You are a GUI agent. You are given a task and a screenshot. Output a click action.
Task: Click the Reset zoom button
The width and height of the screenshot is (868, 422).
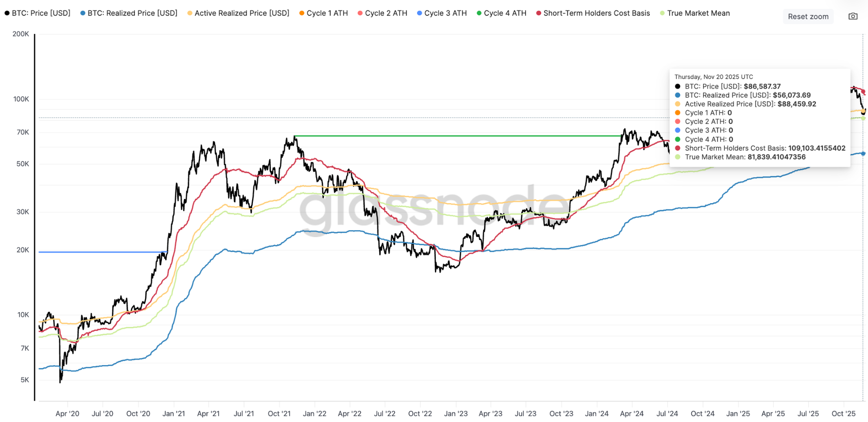tap(808, 16)
